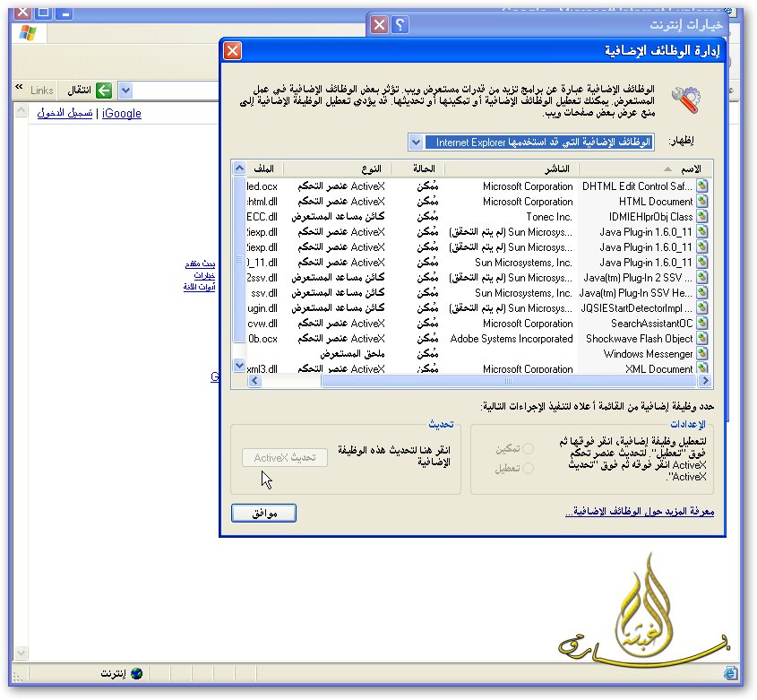Select the Windows Messenger add-on name

tap(648, 354)
